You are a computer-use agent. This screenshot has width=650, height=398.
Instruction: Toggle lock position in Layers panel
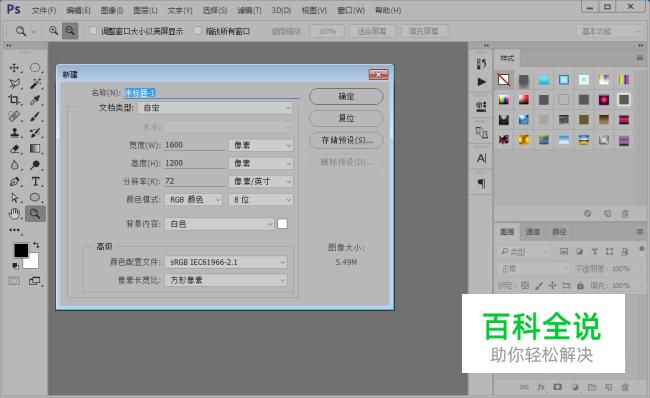point(553,285)
